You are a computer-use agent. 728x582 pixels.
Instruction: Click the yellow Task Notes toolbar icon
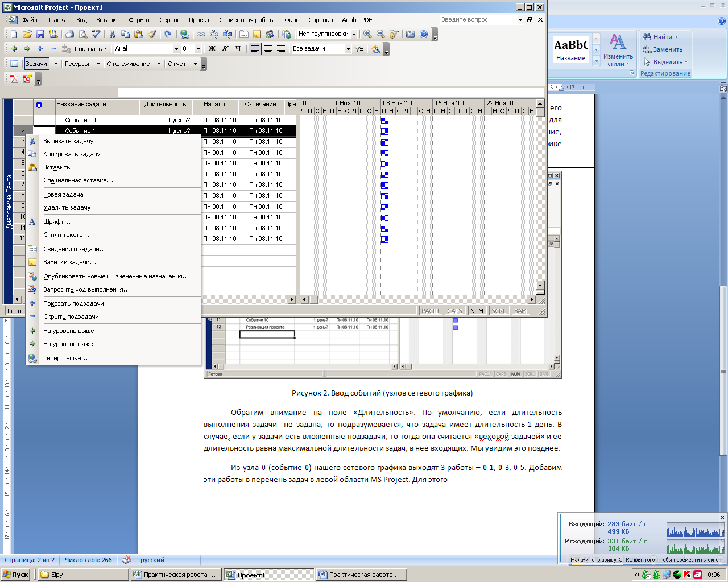257,34
